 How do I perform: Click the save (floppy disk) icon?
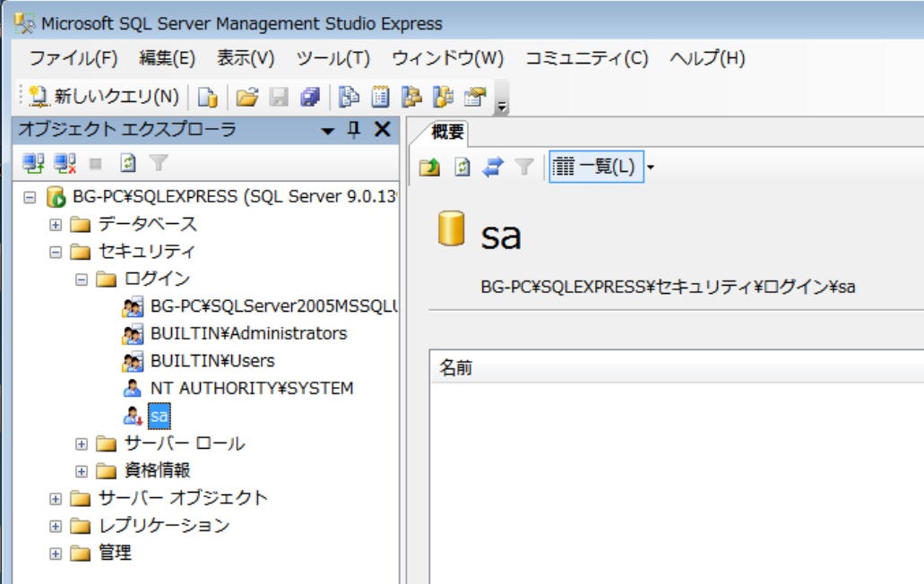279,97
